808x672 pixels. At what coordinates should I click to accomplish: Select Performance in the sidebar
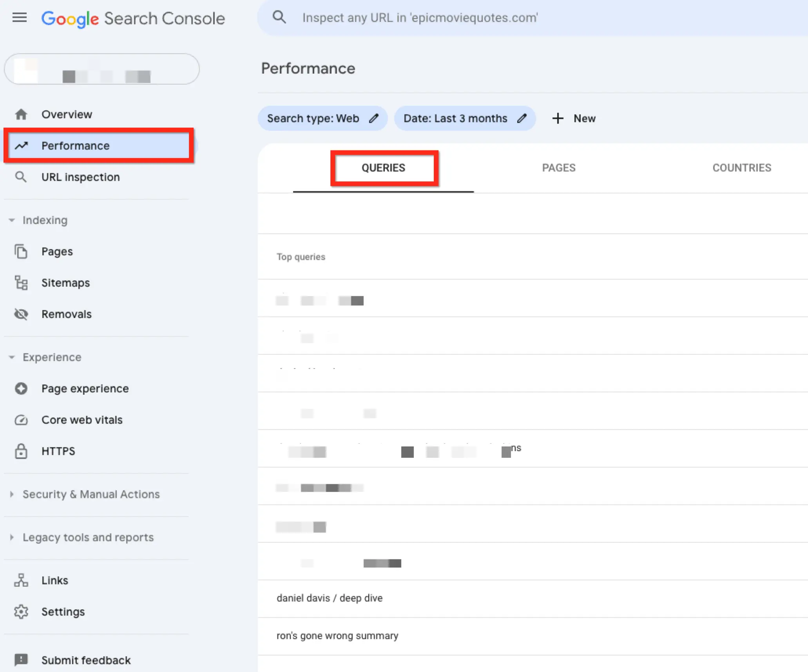coord(99,146)
